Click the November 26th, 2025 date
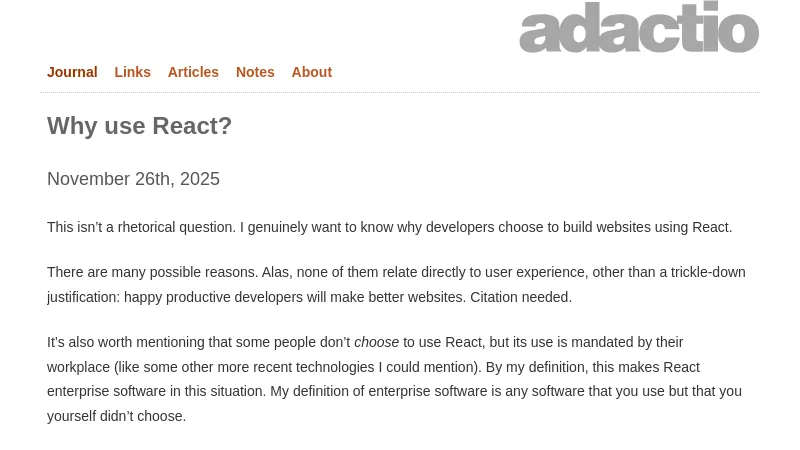 coord(133,179)
